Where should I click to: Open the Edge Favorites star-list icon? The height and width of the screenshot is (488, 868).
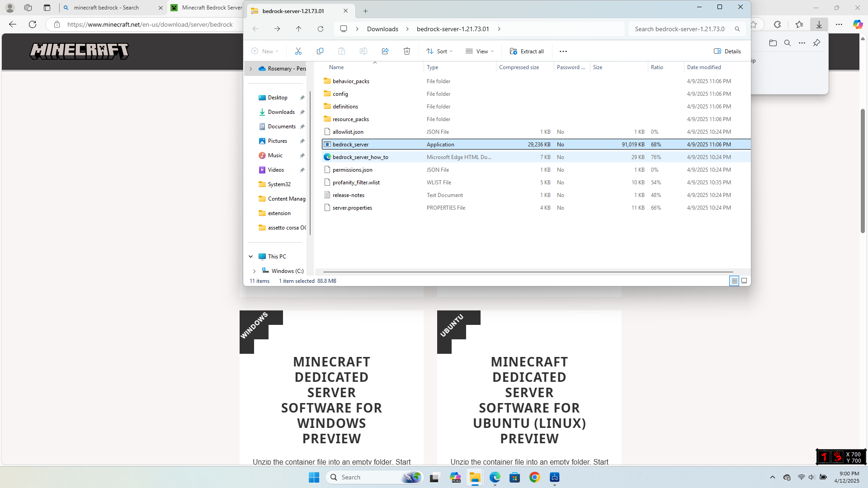point(799,24)
